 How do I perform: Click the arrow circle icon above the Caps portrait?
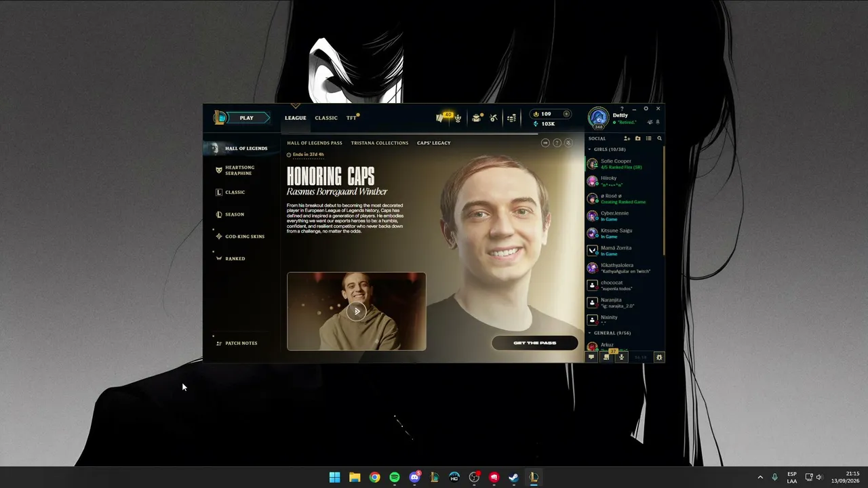545,143
